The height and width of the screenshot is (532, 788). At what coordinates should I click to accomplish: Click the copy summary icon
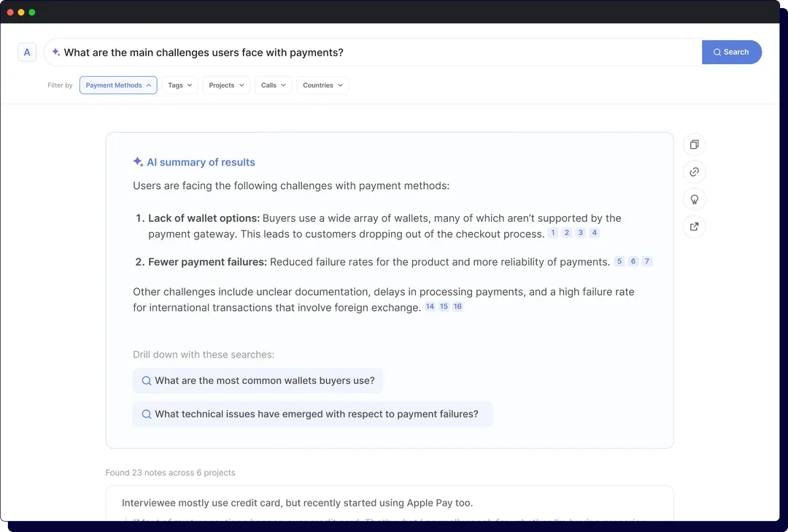pos(694,144)
